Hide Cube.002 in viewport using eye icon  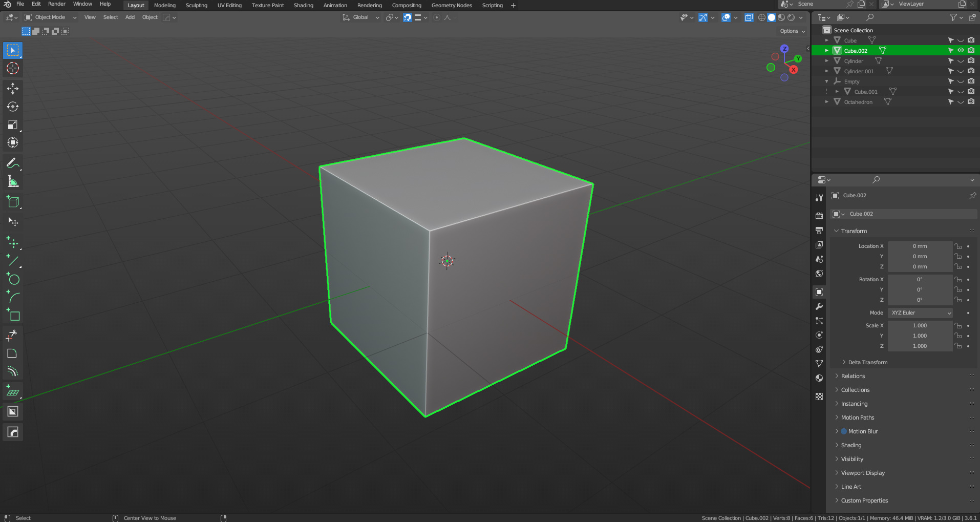(961, 50)
